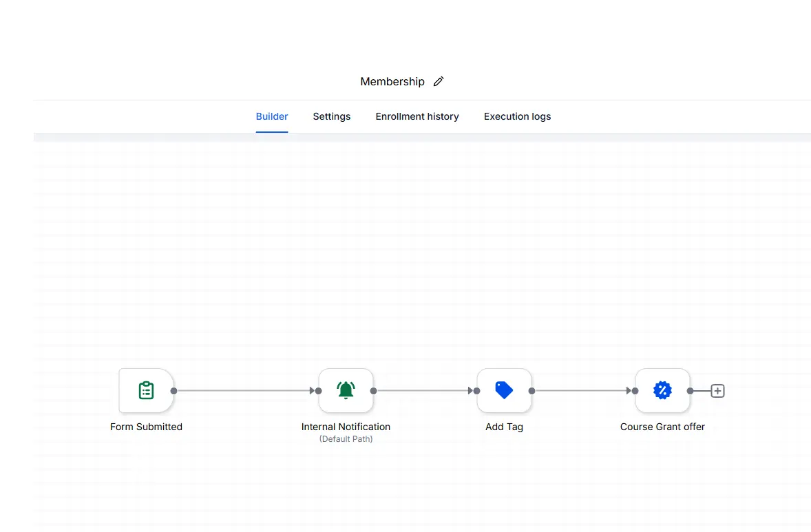Open the Internal Notification bell node
This screenshot has height=532, width=811.
[x=346, y=391]
